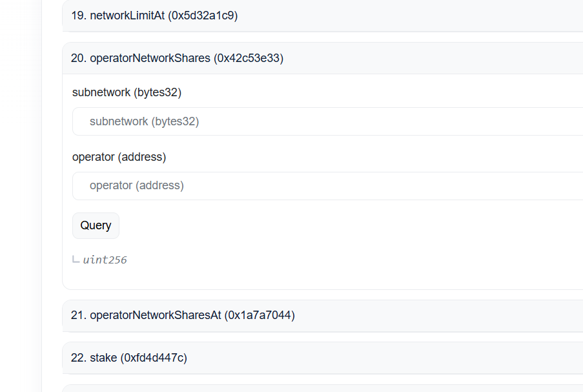The image size is (583, 392).
Task: Click the operator (address) input field
Action: click(258, 185)
